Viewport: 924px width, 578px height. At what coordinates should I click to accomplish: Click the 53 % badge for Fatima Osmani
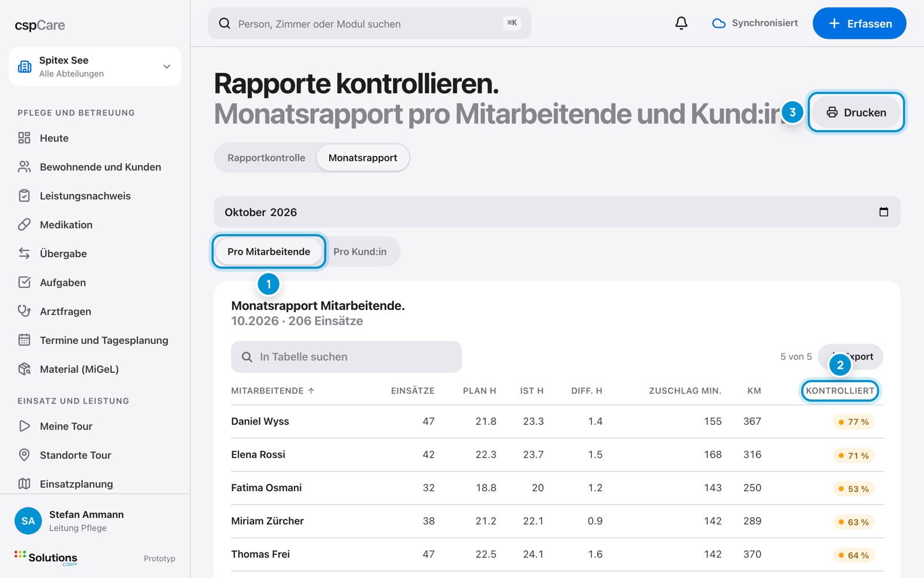point(854,489)
